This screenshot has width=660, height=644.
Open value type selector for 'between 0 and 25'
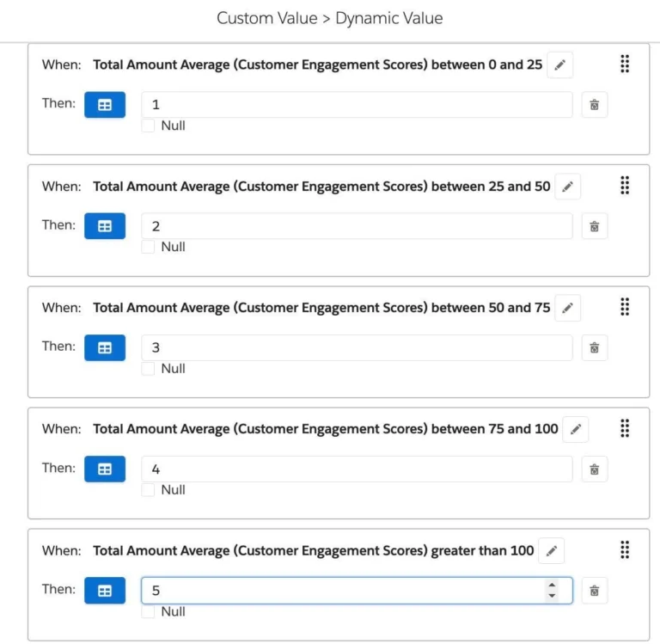pos(104,105)
